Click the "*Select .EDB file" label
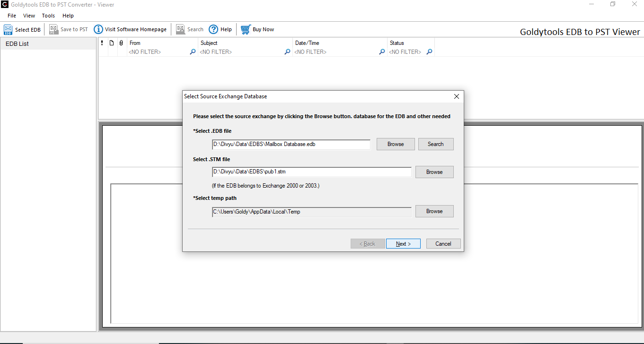Image resolution: width=644 pixels, height=344 pixels. click(212, 131)
